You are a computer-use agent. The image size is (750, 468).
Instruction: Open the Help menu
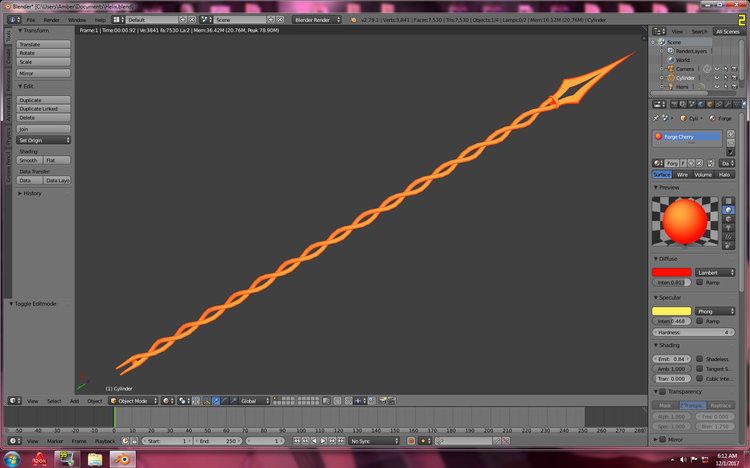100,20
